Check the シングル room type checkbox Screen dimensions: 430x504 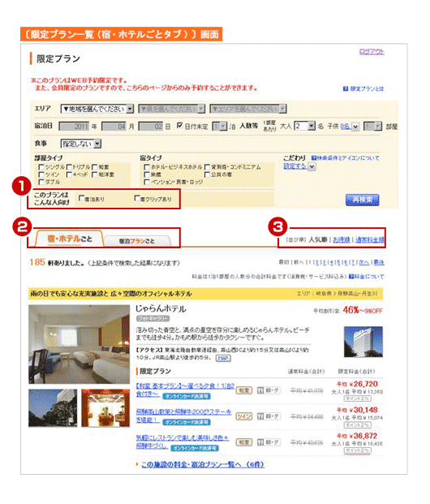pyautogui.click(x=41, y=167)
